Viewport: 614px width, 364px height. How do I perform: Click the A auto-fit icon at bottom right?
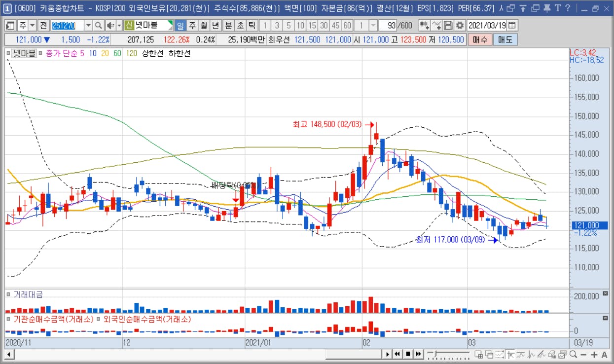[x=604, y=354]
